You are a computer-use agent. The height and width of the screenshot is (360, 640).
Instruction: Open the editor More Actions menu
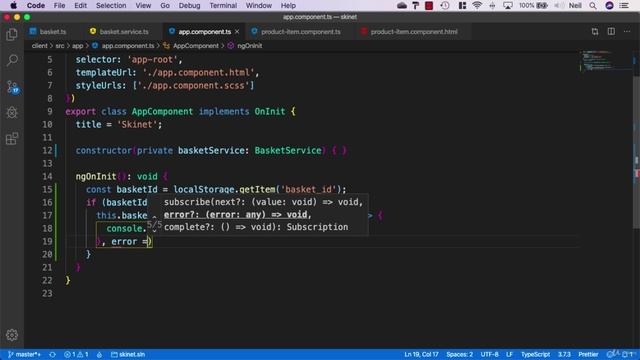coord(627,31)
